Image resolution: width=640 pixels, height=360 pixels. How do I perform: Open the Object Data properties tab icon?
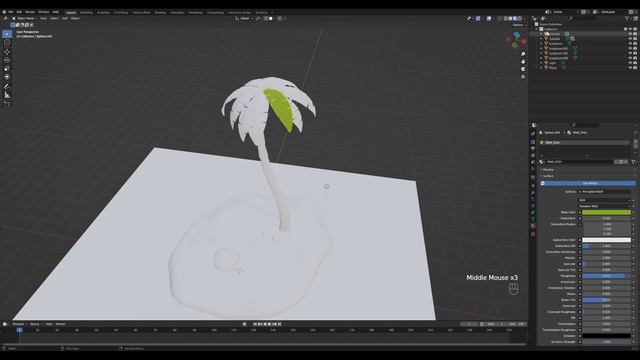click(x=533, y=219)
